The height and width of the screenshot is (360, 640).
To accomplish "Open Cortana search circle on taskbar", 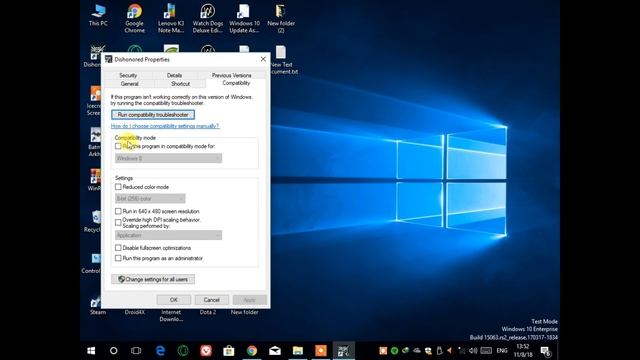I will click(113, 351).
